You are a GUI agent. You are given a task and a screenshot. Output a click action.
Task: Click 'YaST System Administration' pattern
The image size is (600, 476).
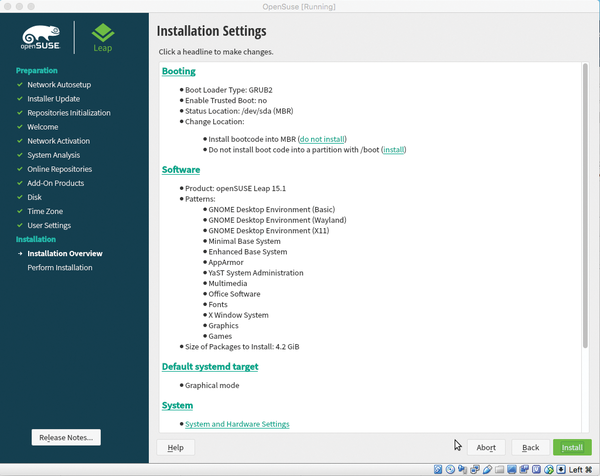[x=256, y=273]
